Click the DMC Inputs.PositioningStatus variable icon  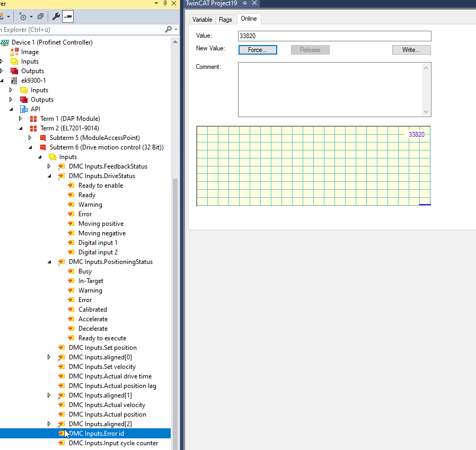click(x=61, y=262)
